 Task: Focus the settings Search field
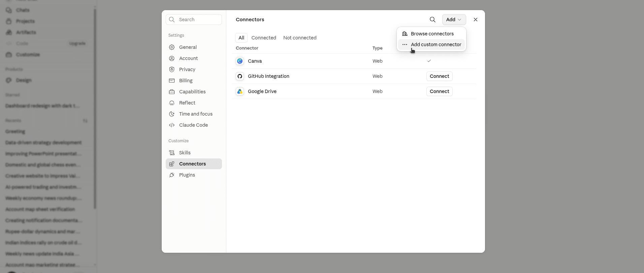click(194, 20)
